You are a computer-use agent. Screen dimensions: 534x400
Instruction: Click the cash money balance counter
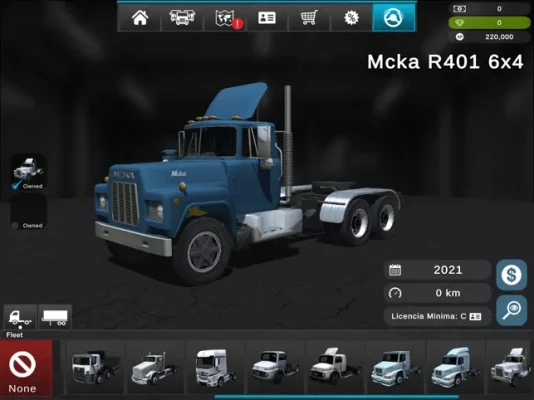[489, 9]
